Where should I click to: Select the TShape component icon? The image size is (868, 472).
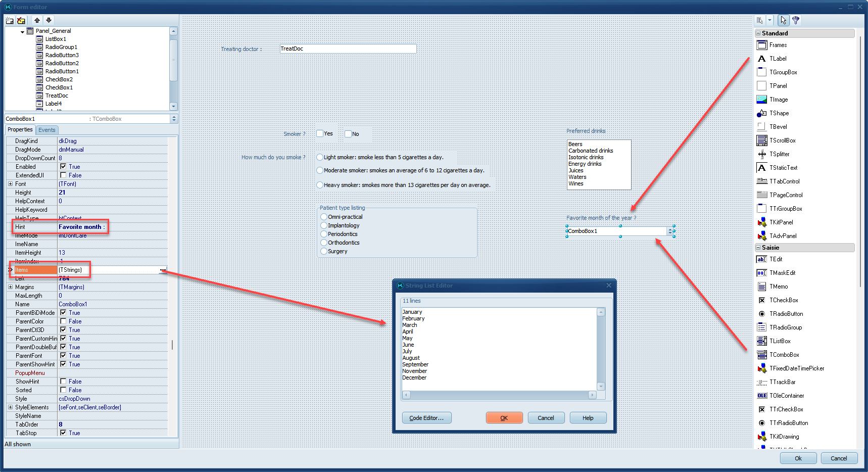click(x=762, y=113)
